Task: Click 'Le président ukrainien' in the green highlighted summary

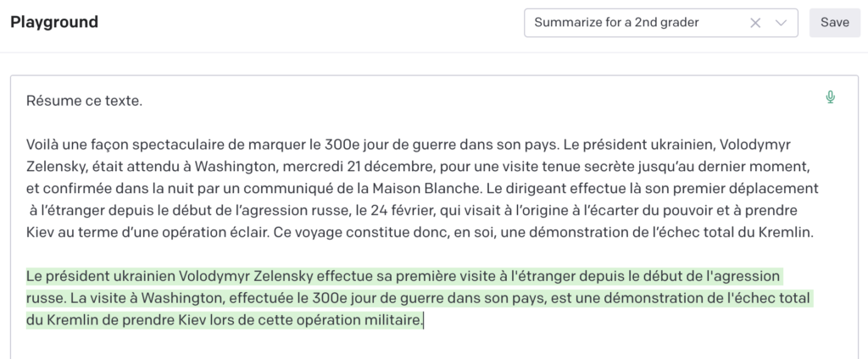Action: (x=100, y=276)
